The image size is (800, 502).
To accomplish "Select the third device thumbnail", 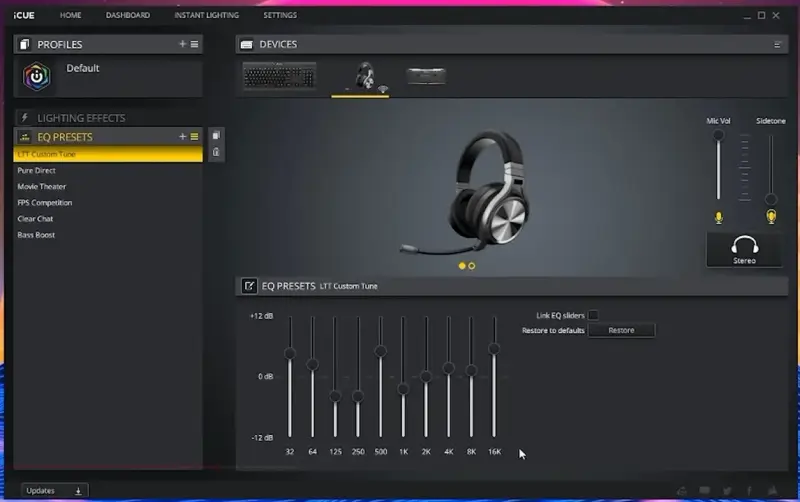I will [x=426, y=77].
